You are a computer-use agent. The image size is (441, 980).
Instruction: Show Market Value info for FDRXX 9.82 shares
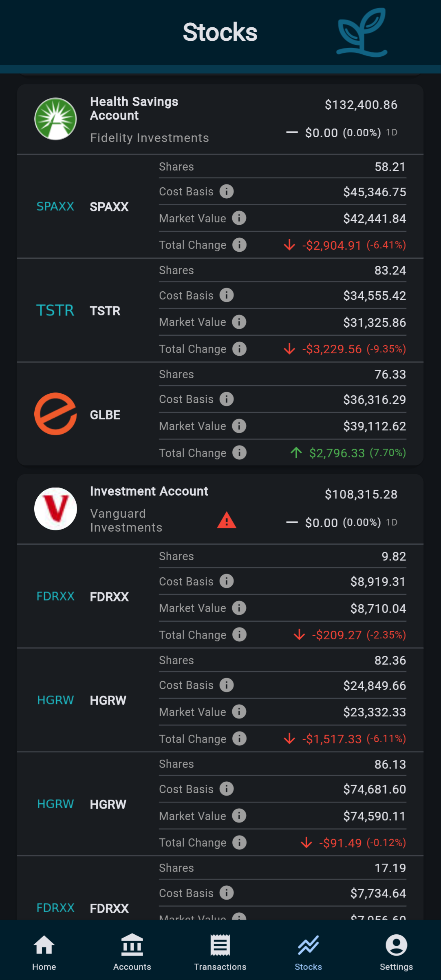pyautogui.click(x=239, y=608)
